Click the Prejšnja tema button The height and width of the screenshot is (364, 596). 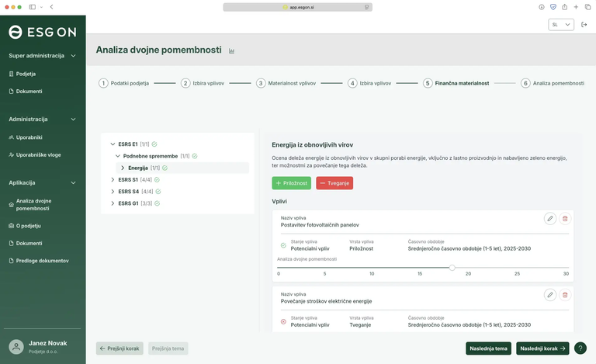point(168,348)
